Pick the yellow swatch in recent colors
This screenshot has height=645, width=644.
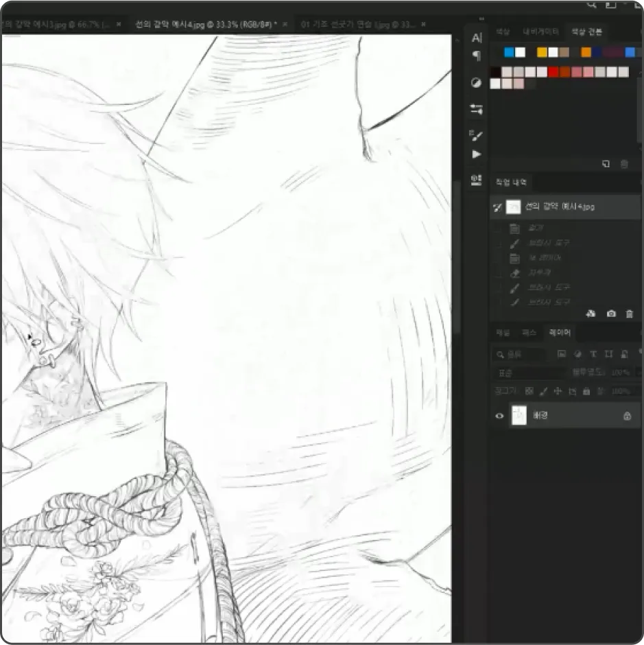pyautogui.click(x=542, y=52)
